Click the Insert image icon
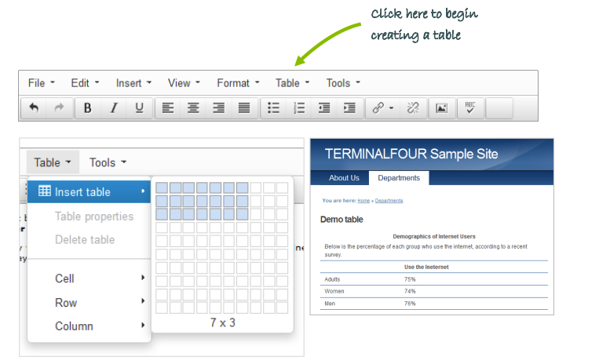This screenshot has width=610, height=364. [x=441, y=108]
